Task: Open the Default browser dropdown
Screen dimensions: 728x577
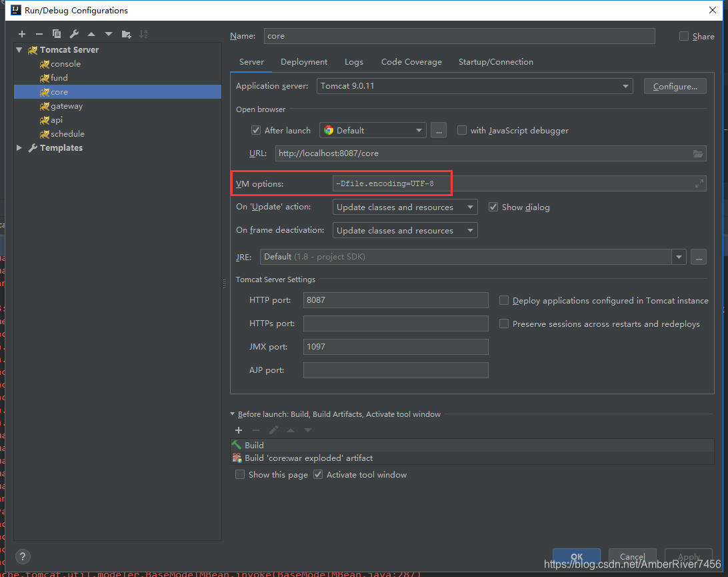Action: click(x=373, y=131)
